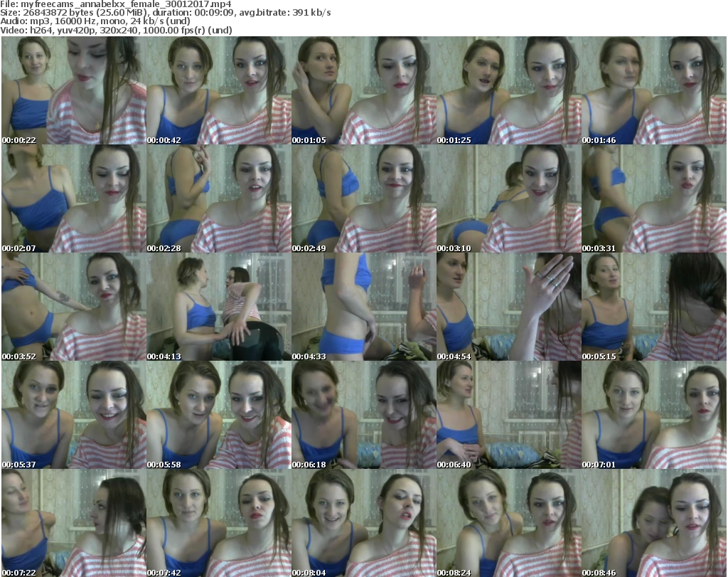This screenshot has height=577, width=728.
Task: Click the thumbnail stamped 00:02:28
Action: (x=219, y=198)
